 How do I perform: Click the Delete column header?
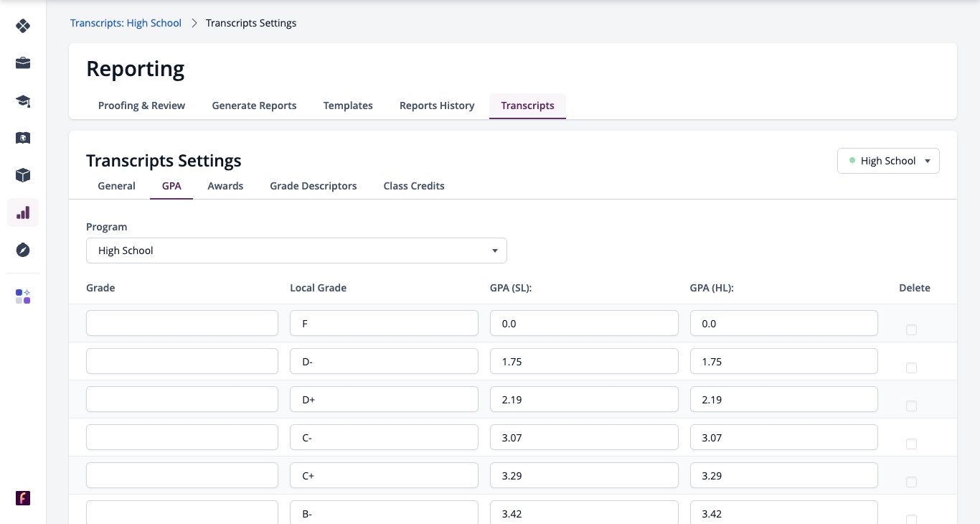pyautogui.click(x=915, y=288)
